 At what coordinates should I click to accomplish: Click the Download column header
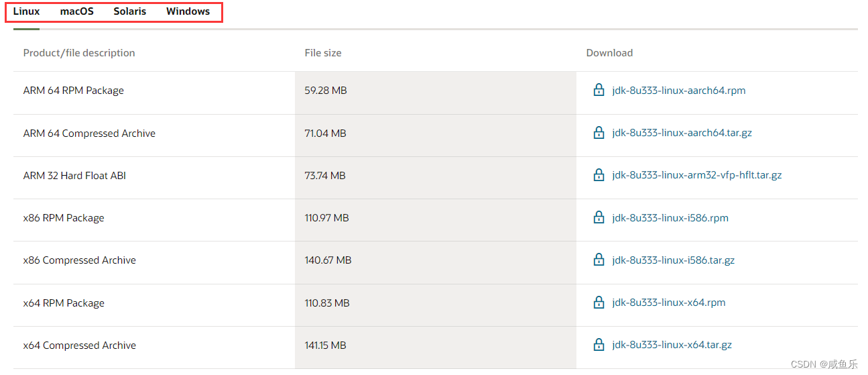[x=609, y=52]
